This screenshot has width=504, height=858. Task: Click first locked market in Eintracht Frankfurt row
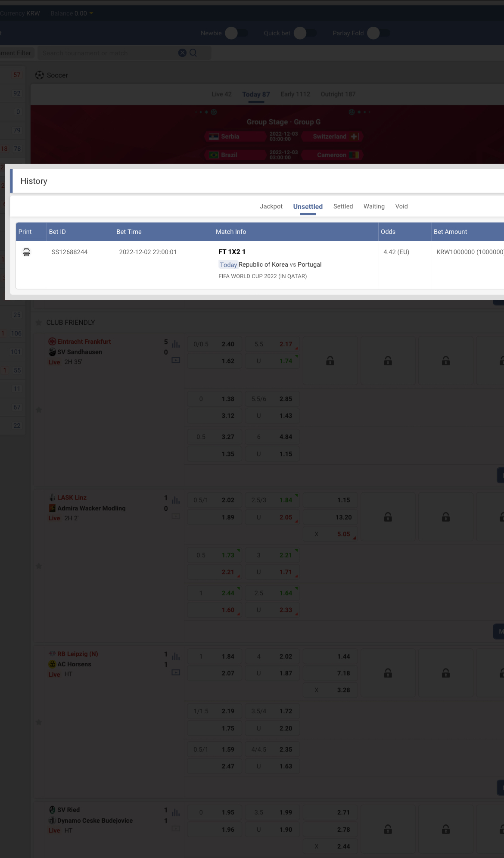[330, 361]
